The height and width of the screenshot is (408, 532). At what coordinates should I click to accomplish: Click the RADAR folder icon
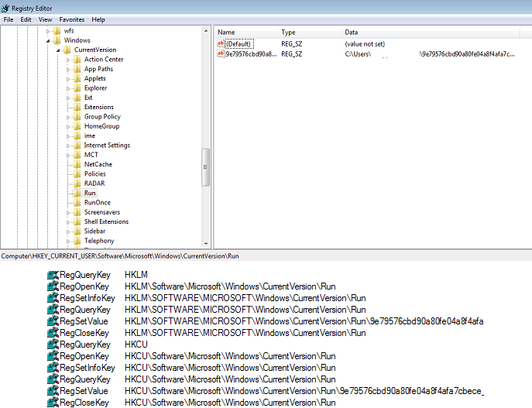tap(77, 183)
